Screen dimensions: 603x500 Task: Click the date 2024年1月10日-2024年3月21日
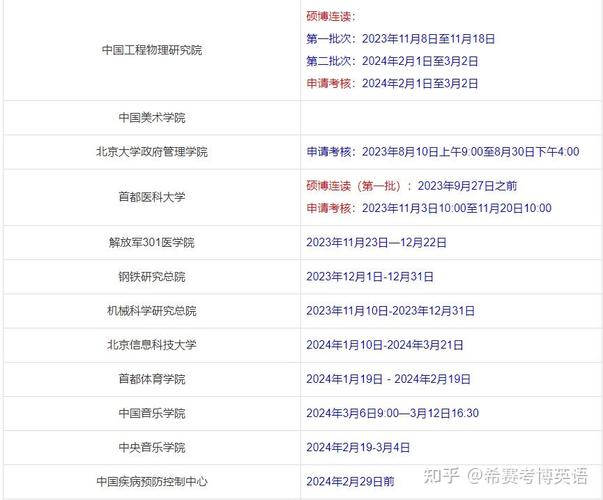click(x=385, y=345)
